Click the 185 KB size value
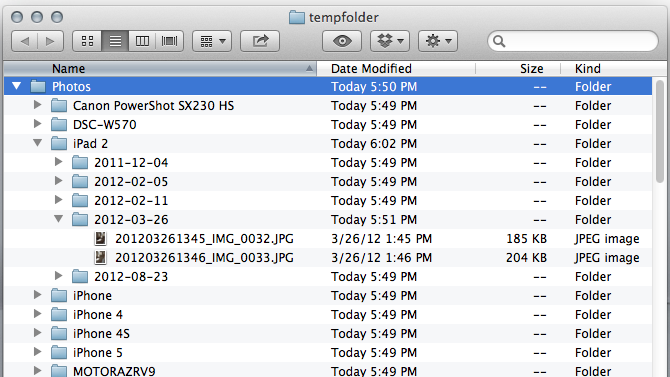Screen dimensions: 670x377 coord(526,239)
